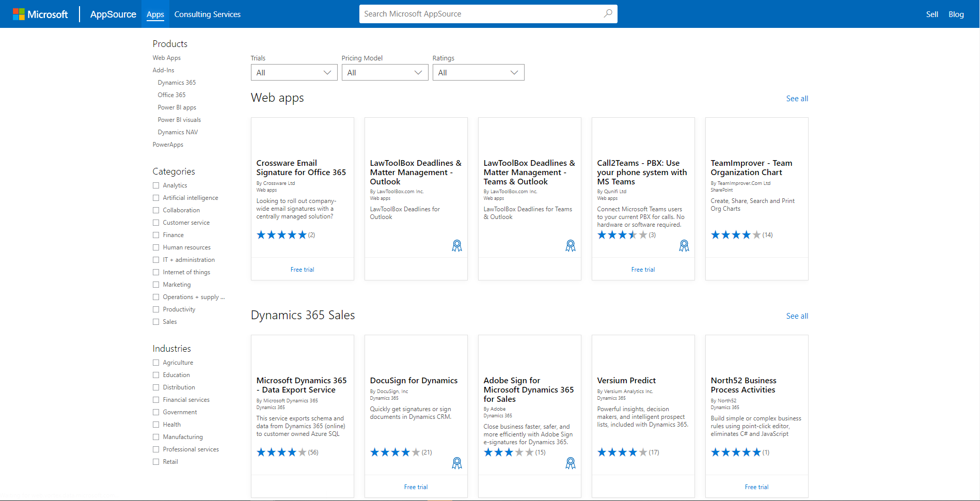Image resolution: width=980 pixels, height=501 pixels.
Task: Select Dynamics NAV filter
Action: tap(178, 132)
